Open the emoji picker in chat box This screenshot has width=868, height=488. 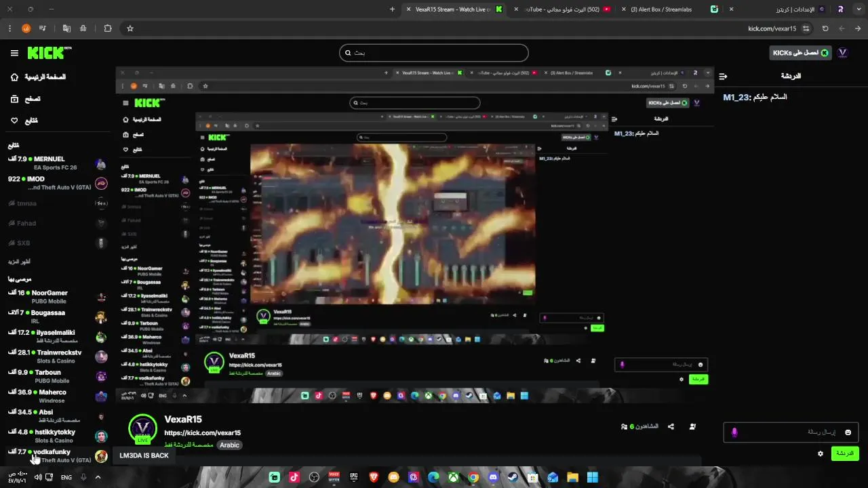point(848,432)
